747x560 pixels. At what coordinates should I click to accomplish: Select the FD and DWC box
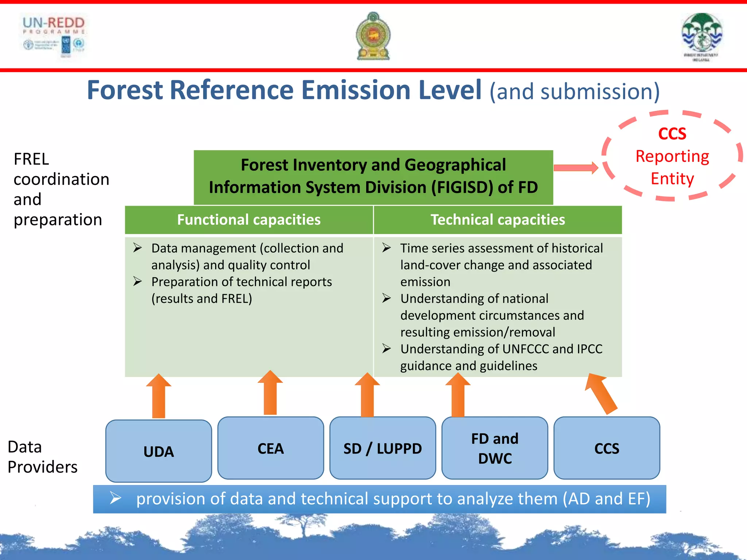(x=495, y=448)
